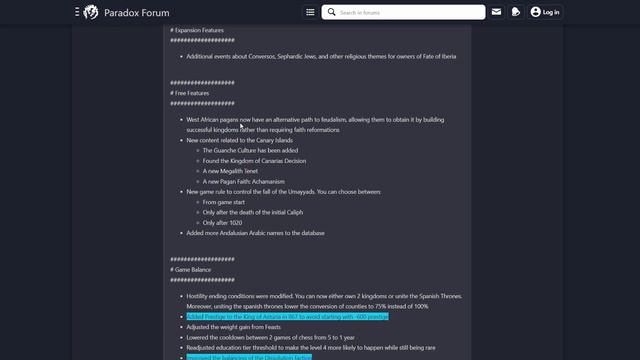Click the Paradox logo emblem
This screenshot has width=640, height=360.
pos(91,12)
